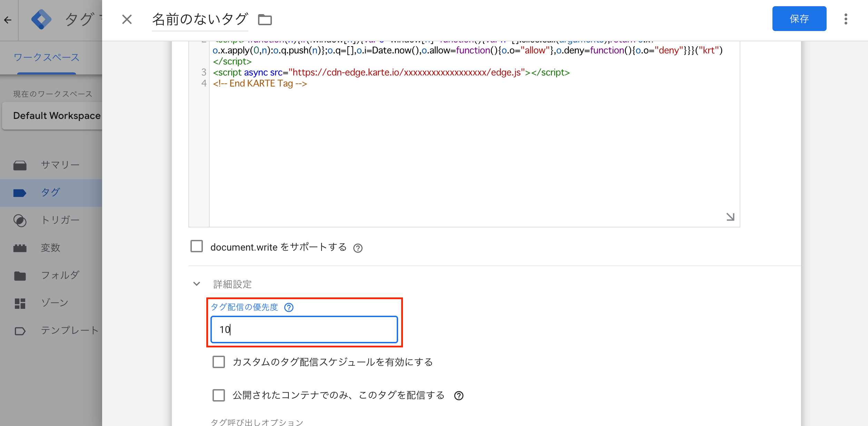Open トリガー in the sidebar
Image resolution: width=868 pixels, height=426 pixels.
[51, 220]
